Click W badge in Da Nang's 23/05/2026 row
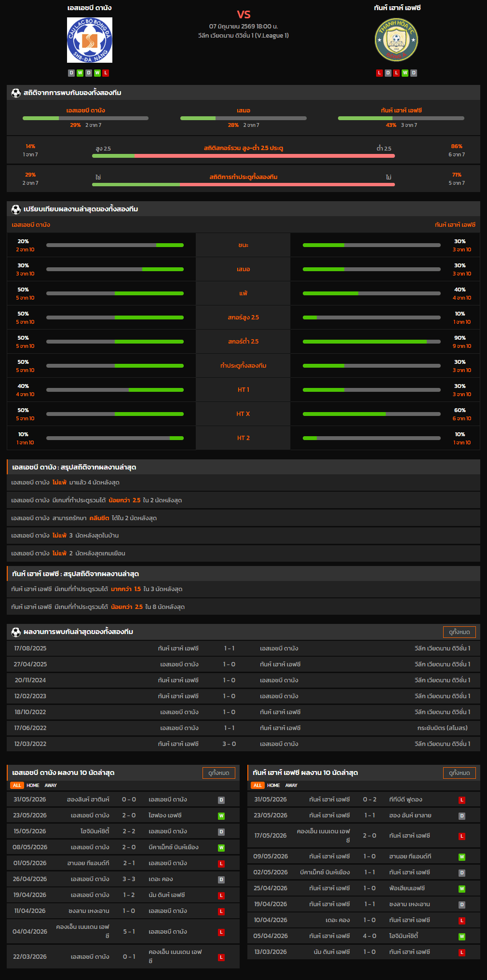487x980 pixels. tap(221, 816)
